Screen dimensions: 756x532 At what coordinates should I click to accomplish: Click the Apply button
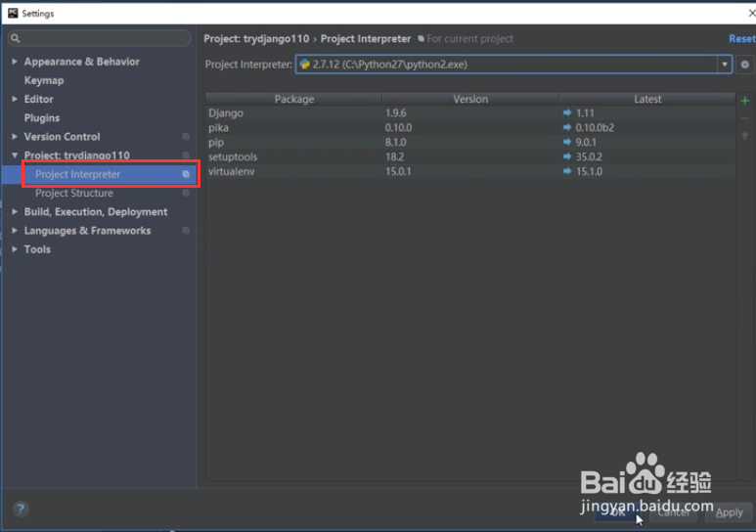(x=729, y=512)
